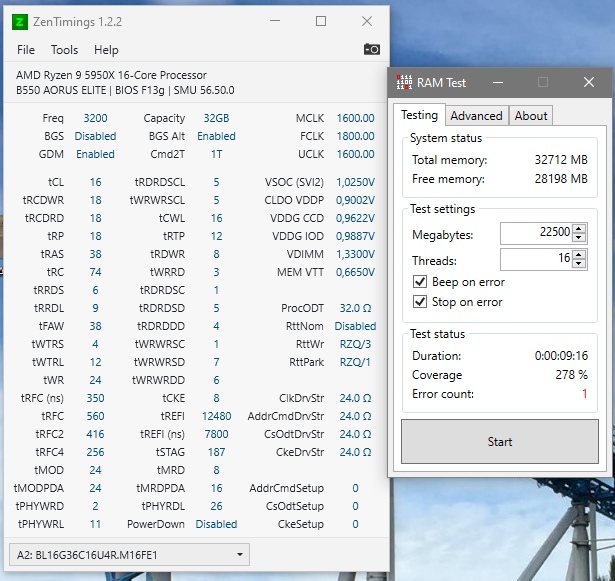Maximize the ZenTimings window

coord(321,21)
